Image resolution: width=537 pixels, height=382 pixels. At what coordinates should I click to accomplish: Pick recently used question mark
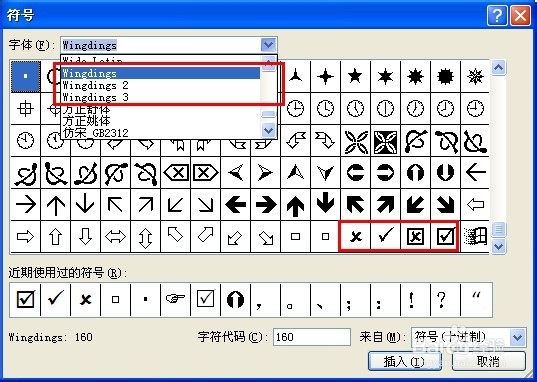click(x=446, y=299)
